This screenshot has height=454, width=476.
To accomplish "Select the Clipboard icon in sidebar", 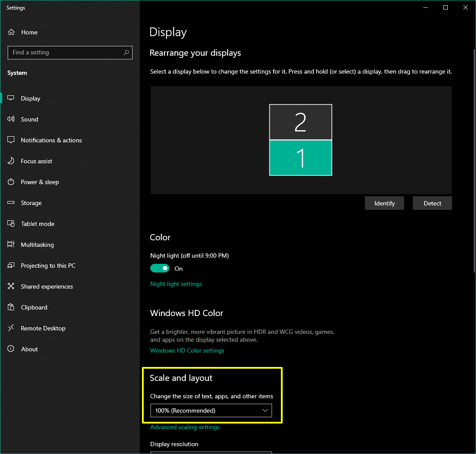I will coord(10,307).
